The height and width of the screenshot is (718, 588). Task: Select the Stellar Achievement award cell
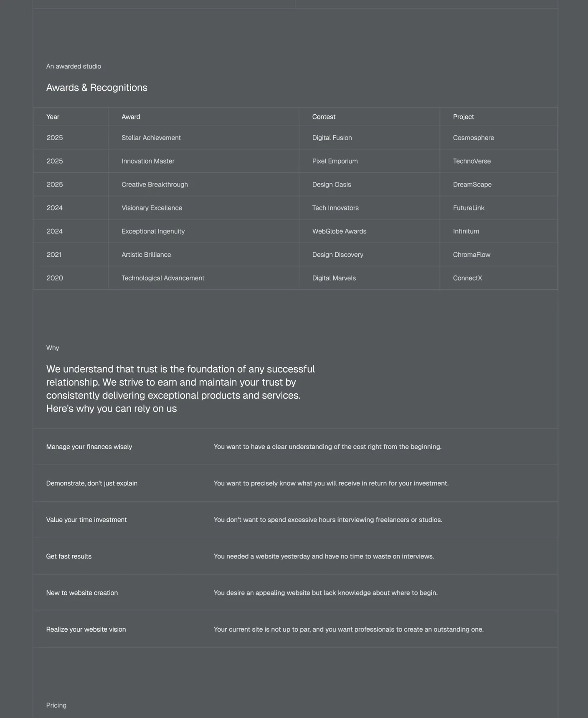[x=151, y=138]
